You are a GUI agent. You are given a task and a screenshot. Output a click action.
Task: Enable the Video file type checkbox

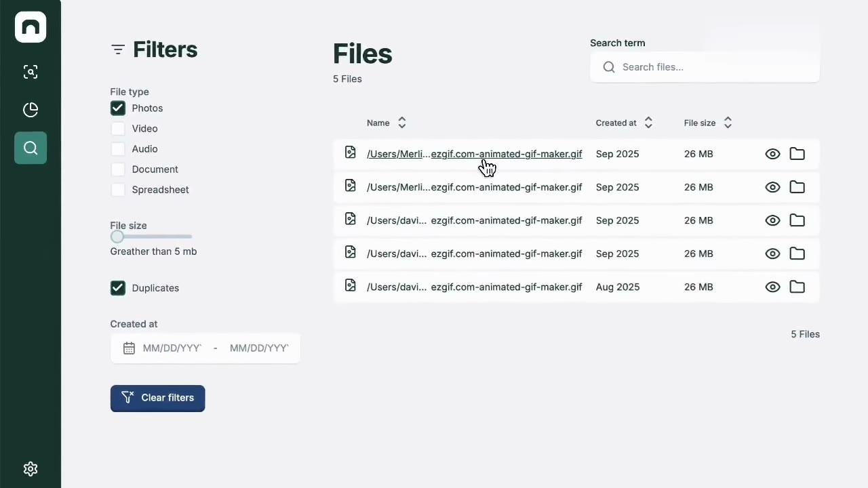(118, 129)
